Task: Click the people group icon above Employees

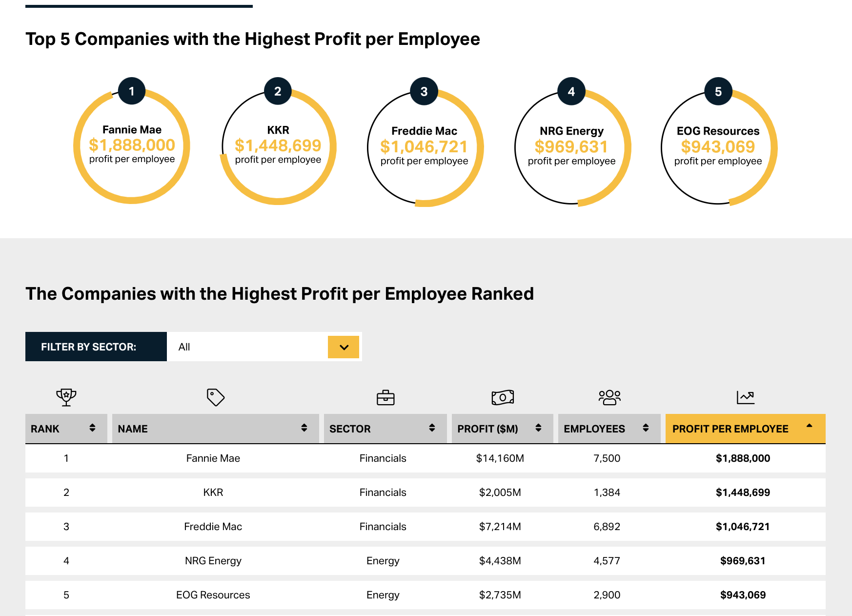Action: point(609,397)
